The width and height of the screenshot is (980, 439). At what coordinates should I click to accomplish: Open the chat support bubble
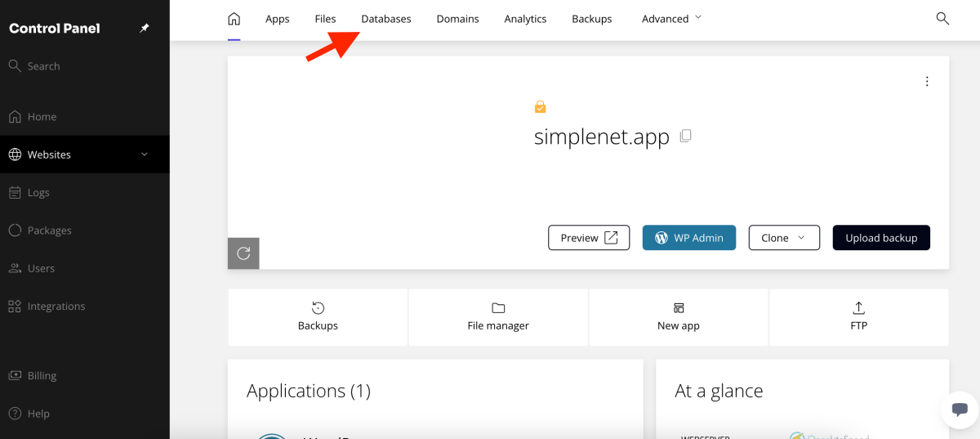[x=959, y=410]
